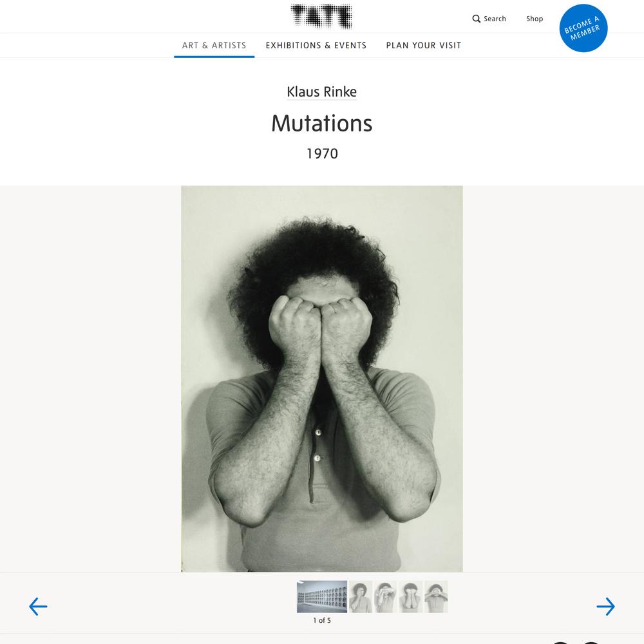This screenshot has width=644, height=644.
Task: Click the Search text label
Action: pos(495,19)
